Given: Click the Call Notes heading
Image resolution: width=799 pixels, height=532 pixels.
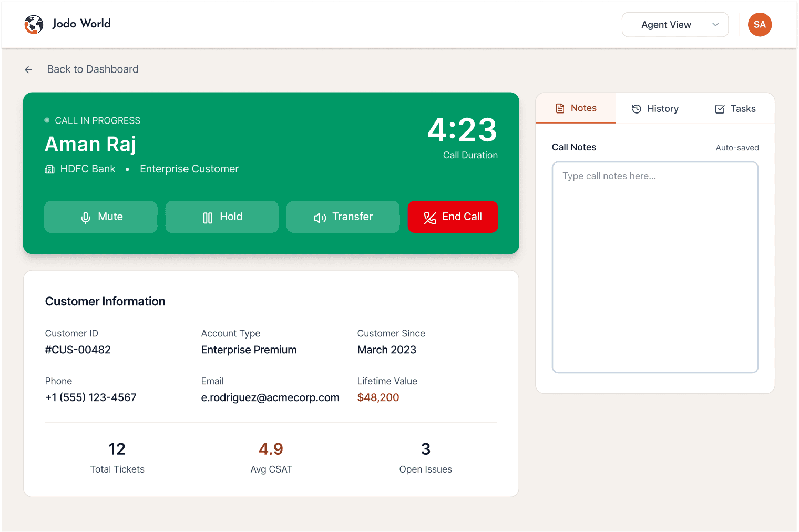Looking at the screenshot, I should pos(574,147).
